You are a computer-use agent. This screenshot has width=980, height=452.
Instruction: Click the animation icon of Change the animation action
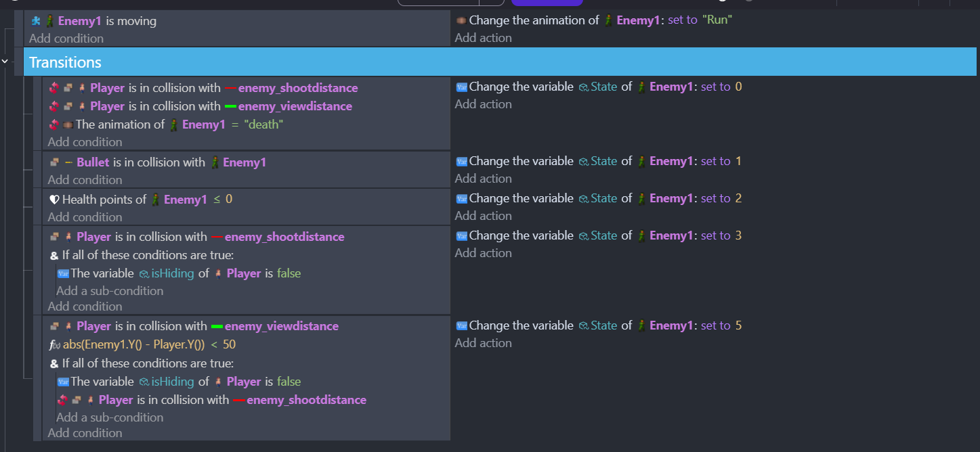[x=461, y=20]
